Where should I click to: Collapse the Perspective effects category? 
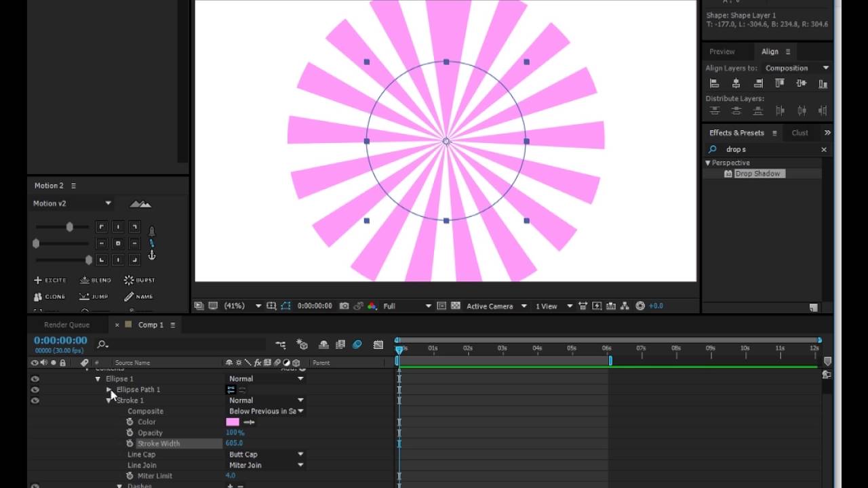[708, 163]
